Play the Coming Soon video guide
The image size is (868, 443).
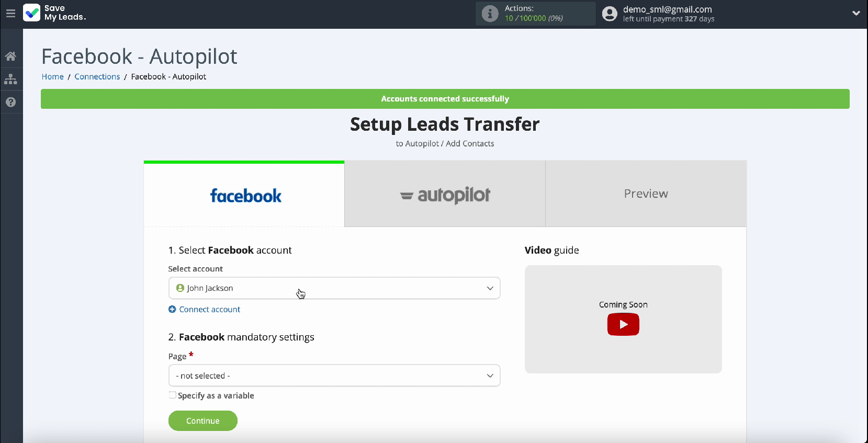point(623,324)
